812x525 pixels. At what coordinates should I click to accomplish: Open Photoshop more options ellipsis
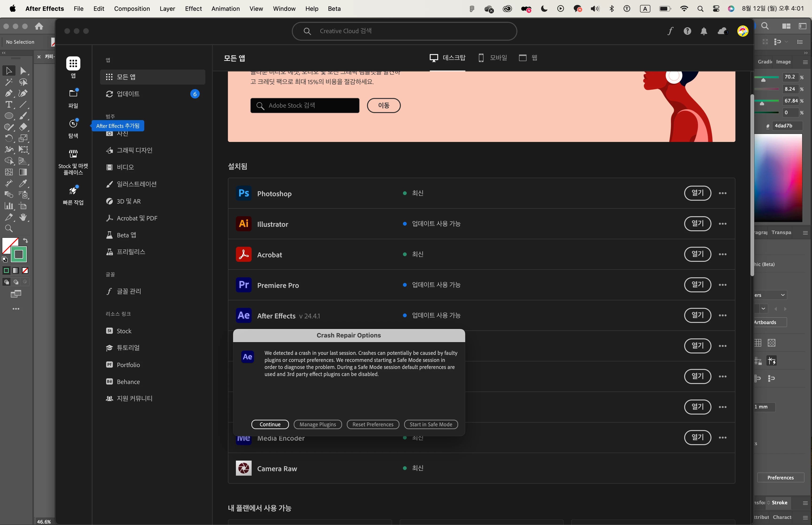click(x=722, y=193)
